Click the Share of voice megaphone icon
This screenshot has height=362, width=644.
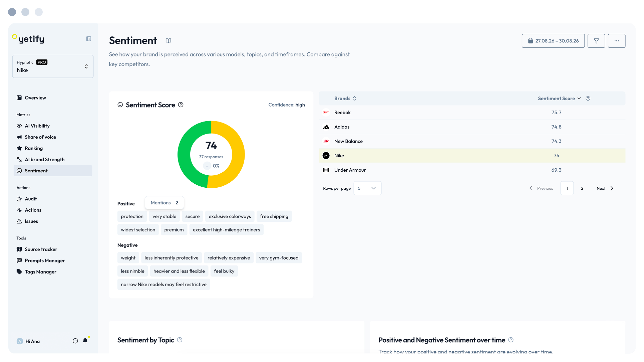point(19,137)
